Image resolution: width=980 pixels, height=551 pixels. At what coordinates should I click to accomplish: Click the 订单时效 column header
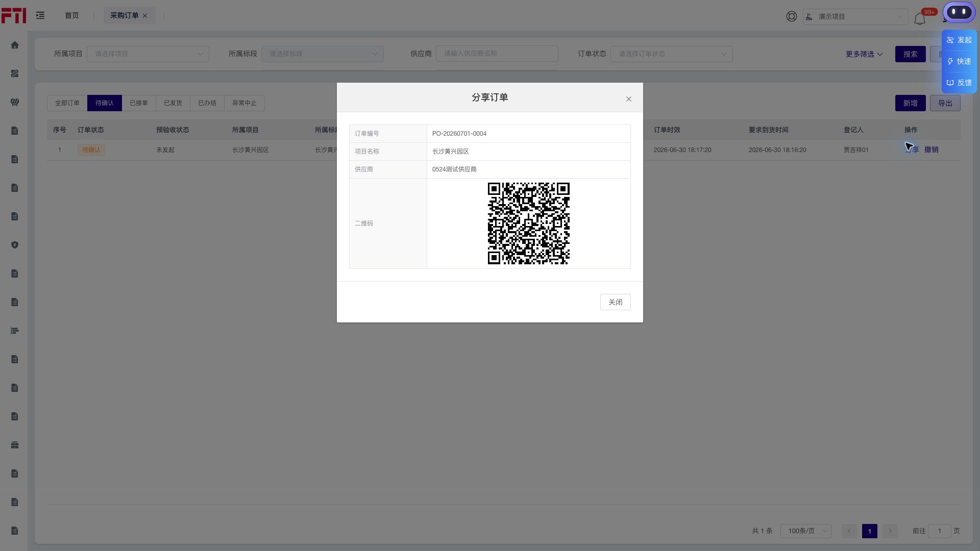pyautogui.click(x=667, y=130)
